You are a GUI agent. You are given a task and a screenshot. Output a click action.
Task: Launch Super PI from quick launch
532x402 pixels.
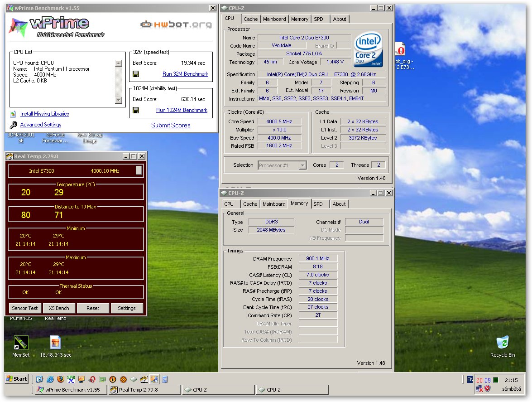pyautogui.click(x=71, y=379)
